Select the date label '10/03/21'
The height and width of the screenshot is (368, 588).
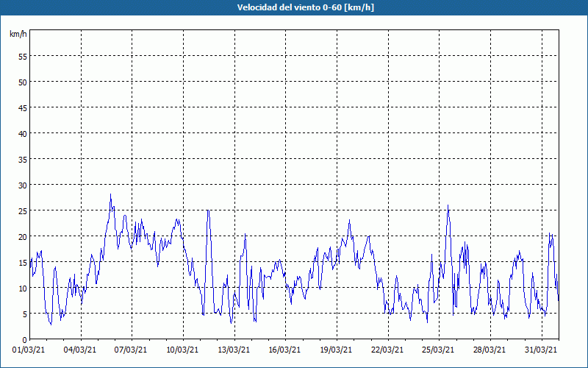[182, 350]
